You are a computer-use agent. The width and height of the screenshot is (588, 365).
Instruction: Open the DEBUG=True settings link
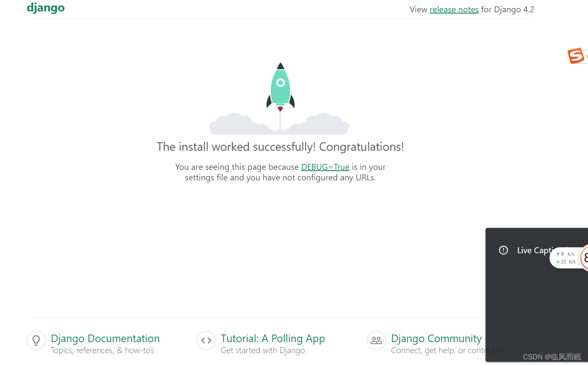coord(325,167)
